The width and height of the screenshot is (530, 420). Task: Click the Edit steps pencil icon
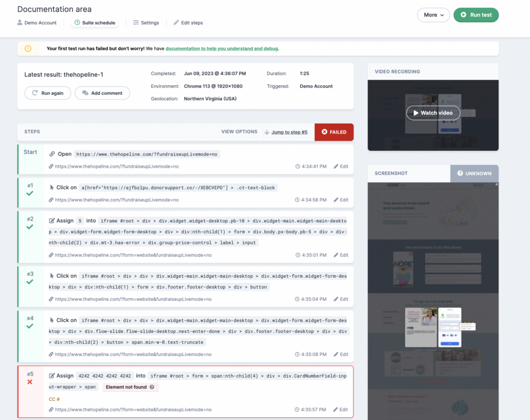176,22
